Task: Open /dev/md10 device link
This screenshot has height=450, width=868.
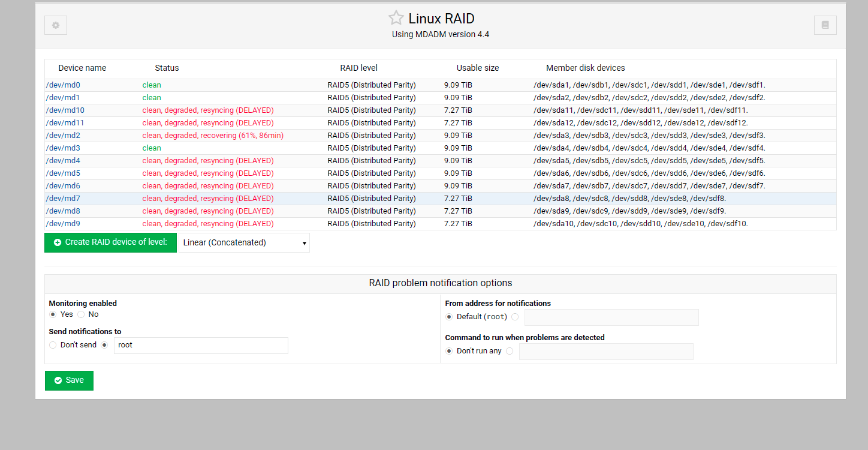Action: 65,110
